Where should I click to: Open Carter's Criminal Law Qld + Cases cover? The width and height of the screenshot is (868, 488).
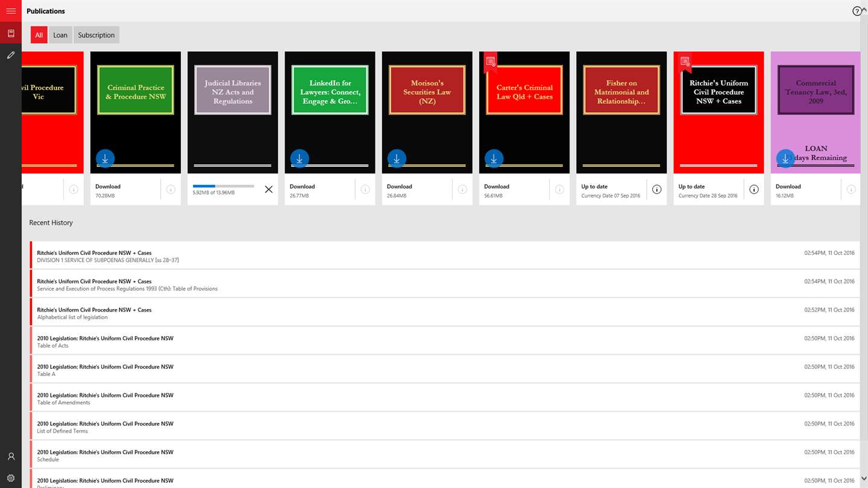pyautogui.click(x=524, y=113)
